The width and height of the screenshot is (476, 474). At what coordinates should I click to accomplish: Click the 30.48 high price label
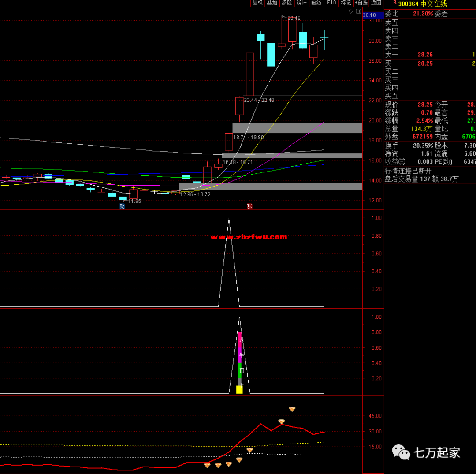click(x=294, y=18)
